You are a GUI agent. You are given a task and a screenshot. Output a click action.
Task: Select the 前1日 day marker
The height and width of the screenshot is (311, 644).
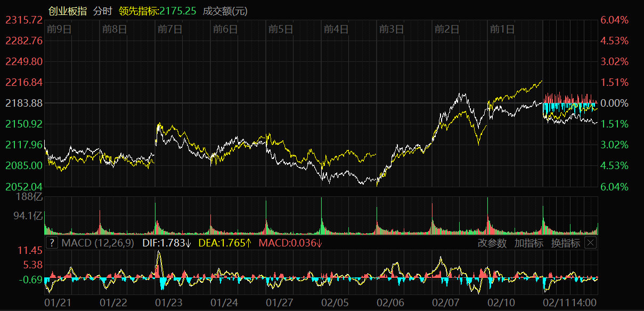click(x=502, y=29)
